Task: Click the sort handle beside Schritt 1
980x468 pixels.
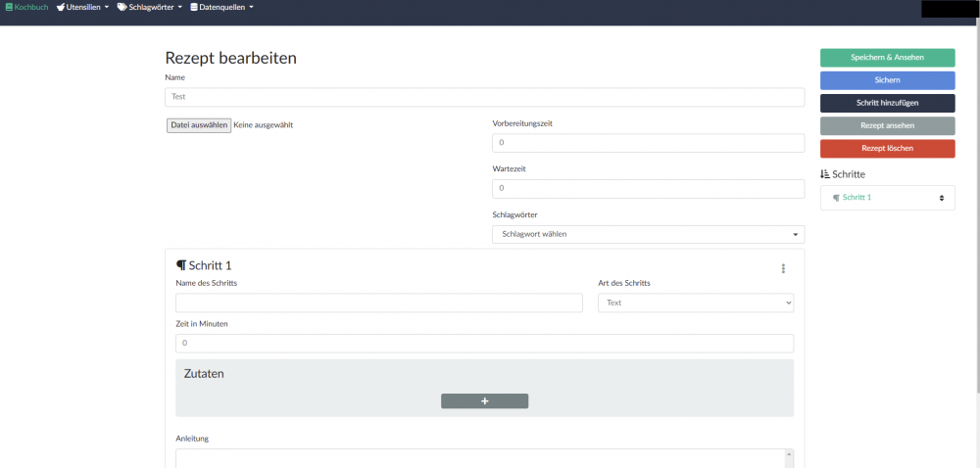Action: coord(941,198)
